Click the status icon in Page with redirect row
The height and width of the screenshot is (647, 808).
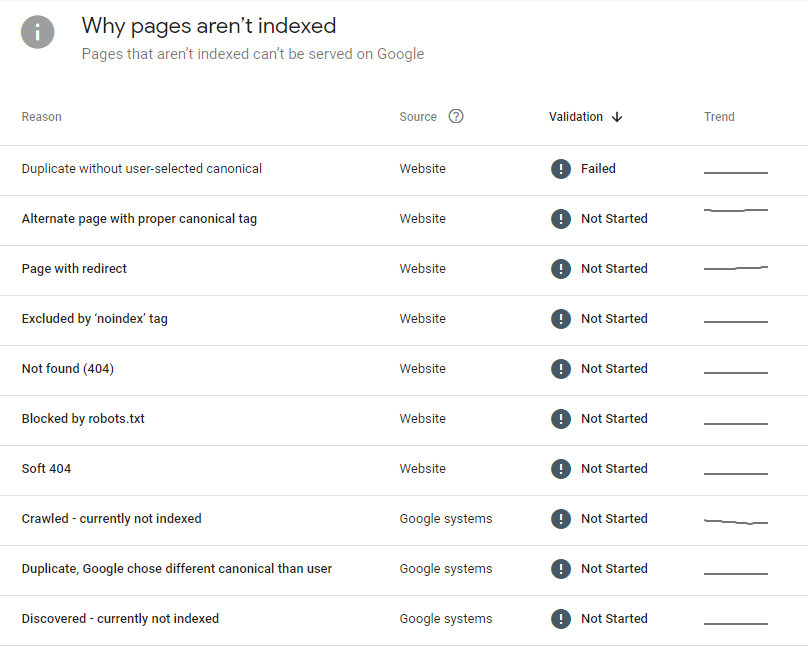tap(561, 269)
